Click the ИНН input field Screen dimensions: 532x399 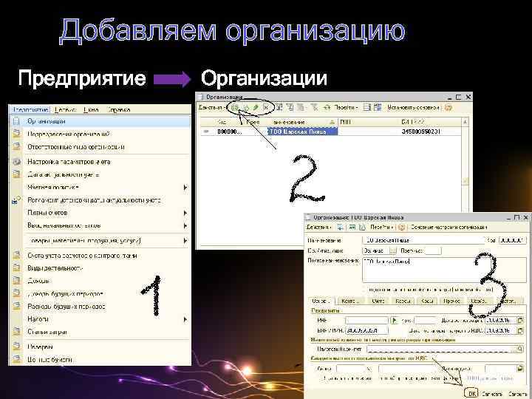tap(366, 320)
